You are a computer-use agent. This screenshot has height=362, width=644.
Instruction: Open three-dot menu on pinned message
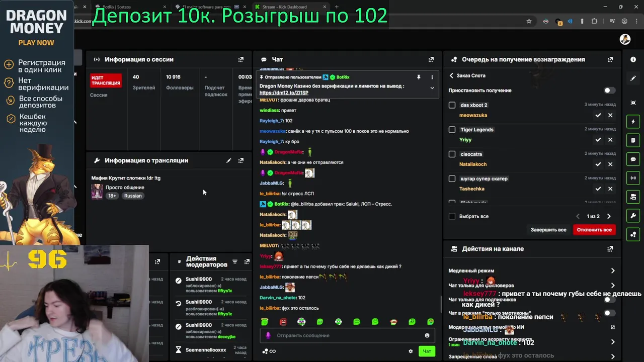(x=432, y=77)
